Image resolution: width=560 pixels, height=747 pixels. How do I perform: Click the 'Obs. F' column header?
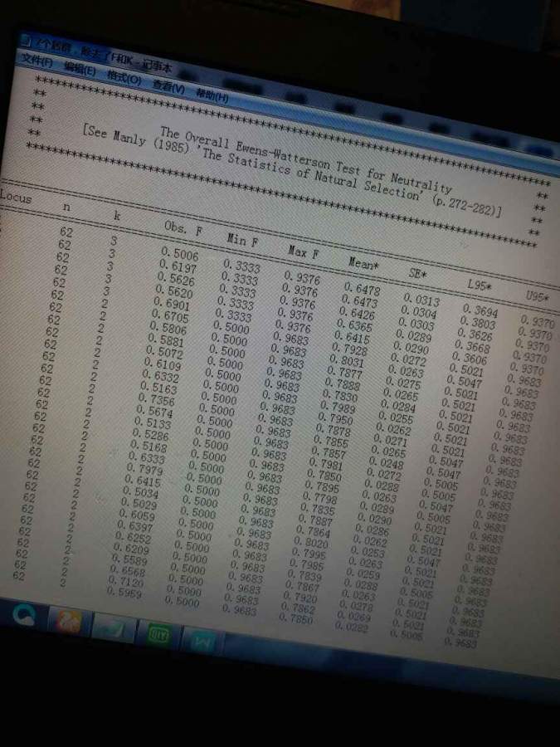click(x=183, y=228)
